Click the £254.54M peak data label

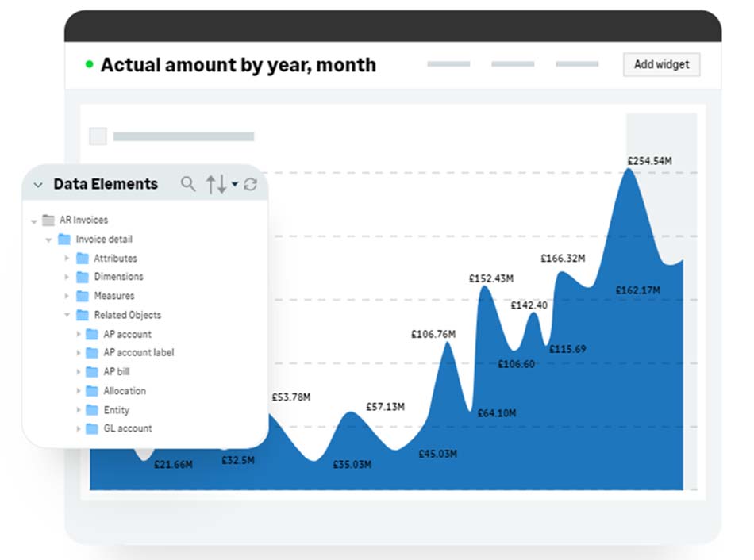click(x=650, y=161)
